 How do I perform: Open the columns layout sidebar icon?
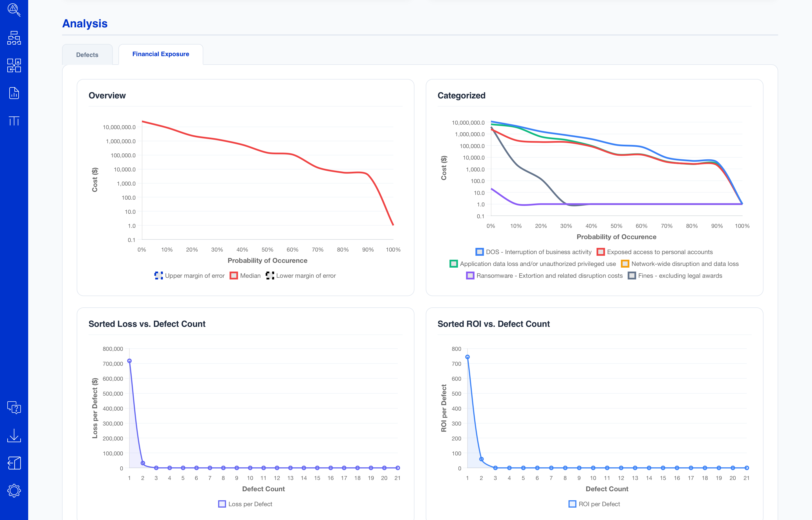[14, 121]
